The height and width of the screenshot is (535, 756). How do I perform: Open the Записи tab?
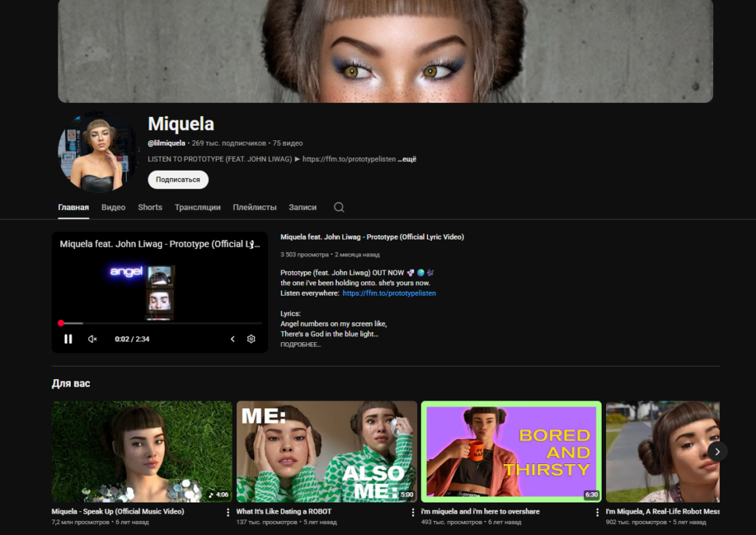point(303,208)
